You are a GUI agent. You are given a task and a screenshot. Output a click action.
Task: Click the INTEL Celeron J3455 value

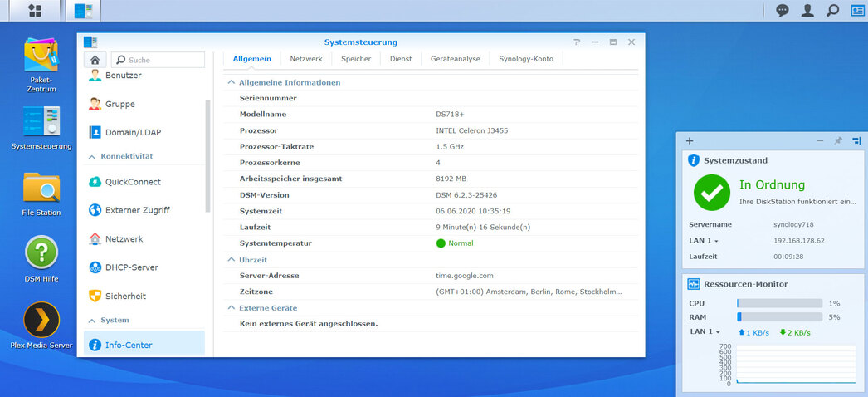[x=471, y=130]
